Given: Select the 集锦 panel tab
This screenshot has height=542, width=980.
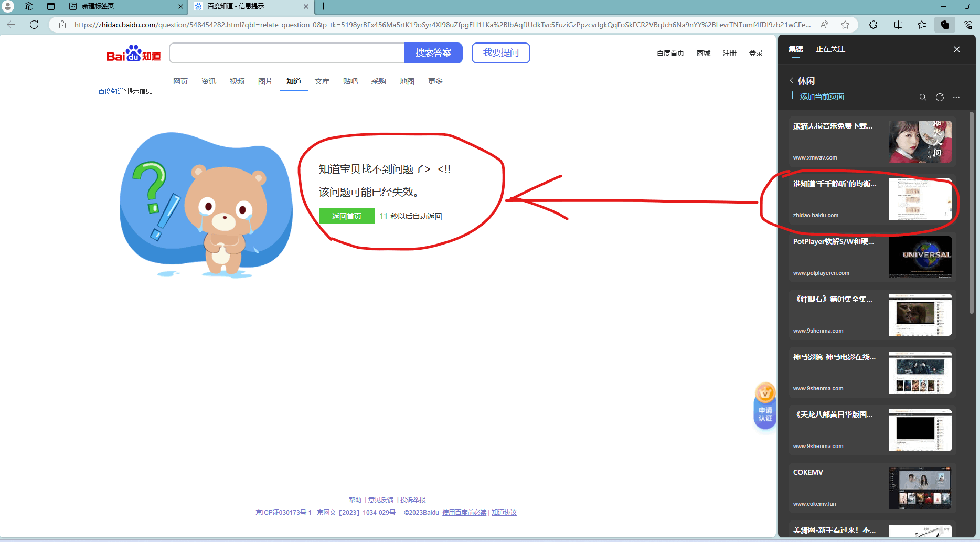Looking at the screenshot, I should point(796,49).
